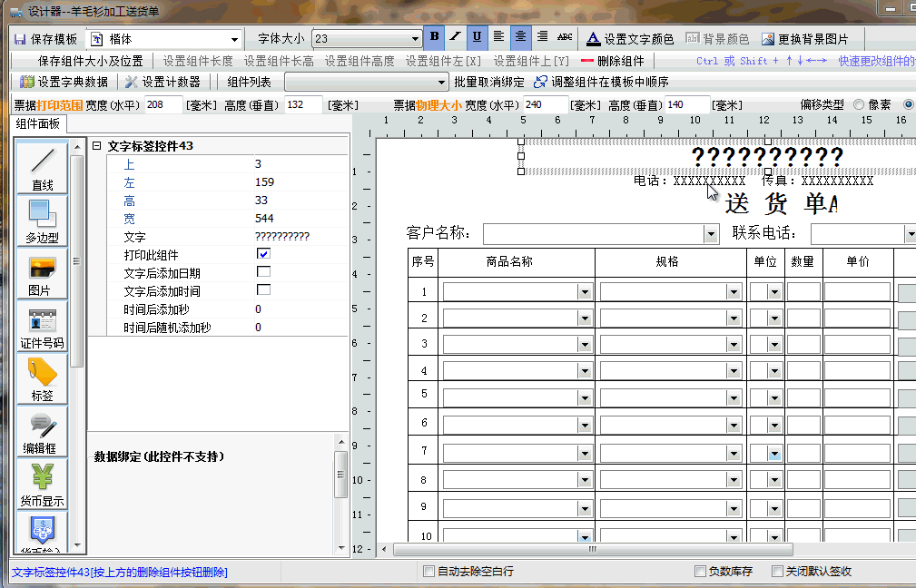
Task: Uncheck the 打印此组件 checkbox
Action: pyautogui.click(x=263, y=254)
